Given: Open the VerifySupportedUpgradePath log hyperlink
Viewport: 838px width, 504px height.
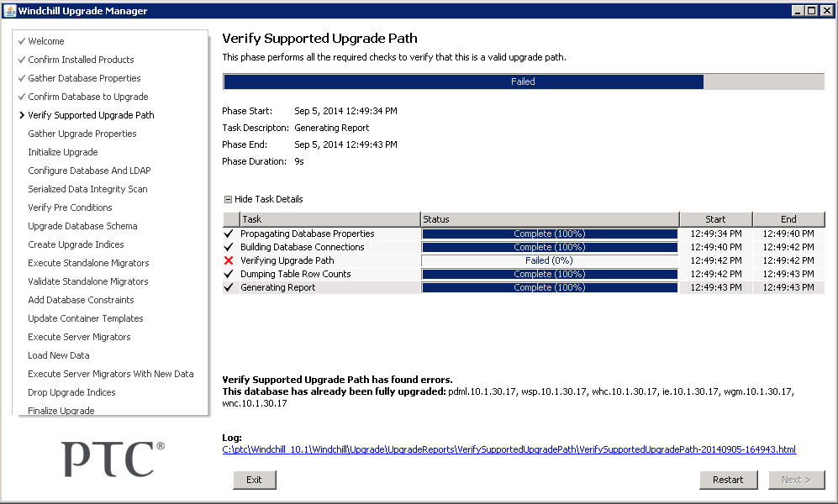Looking at the screenshot, I should [x=509, y=449].
